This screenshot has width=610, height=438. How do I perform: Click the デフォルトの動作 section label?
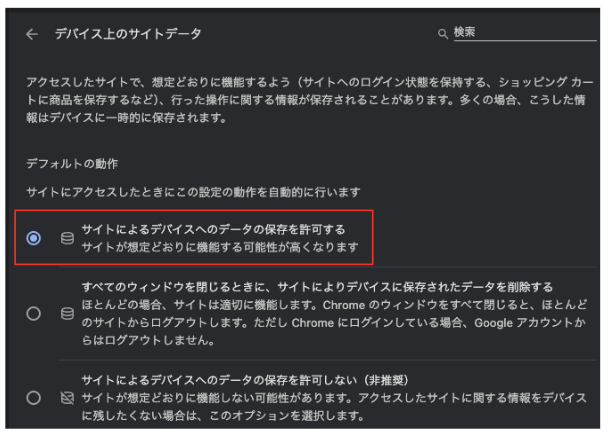(72, 163)
